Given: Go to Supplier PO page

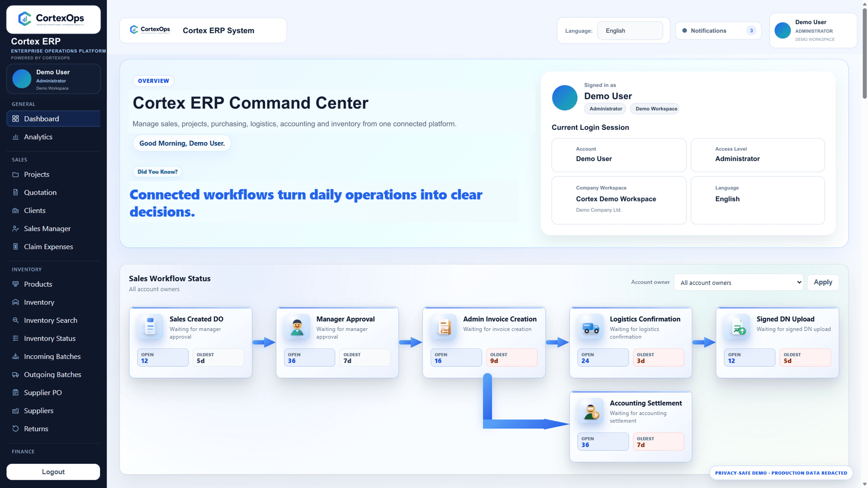Looking at the screenshot, I should pos(53,392).
